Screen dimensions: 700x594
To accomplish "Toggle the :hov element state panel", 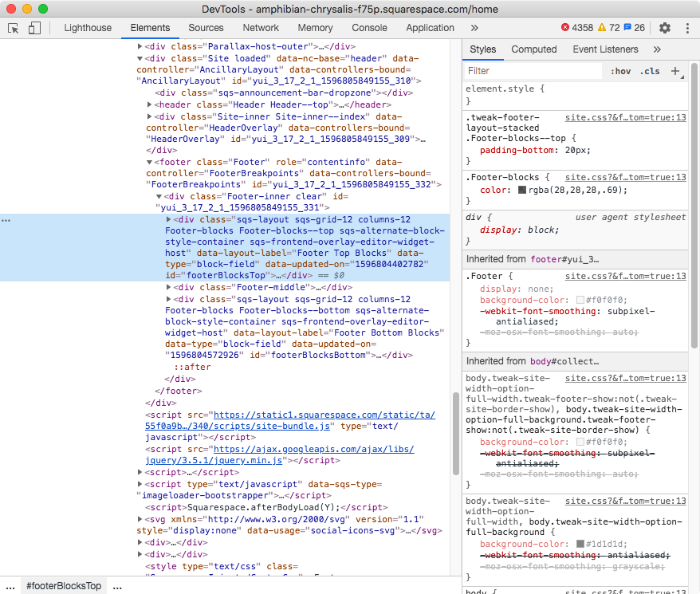I will click(x=620, y=71).
